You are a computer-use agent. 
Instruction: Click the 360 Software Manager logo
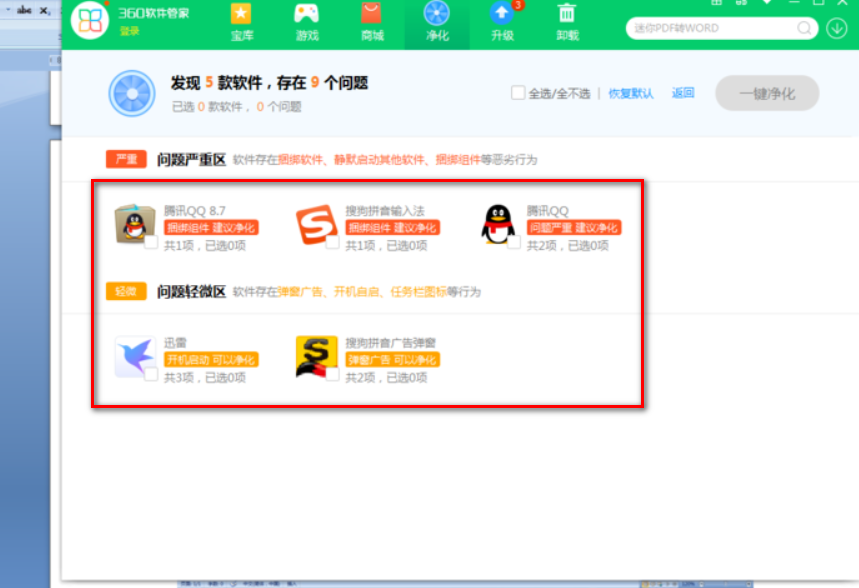(x=90, y=20)
